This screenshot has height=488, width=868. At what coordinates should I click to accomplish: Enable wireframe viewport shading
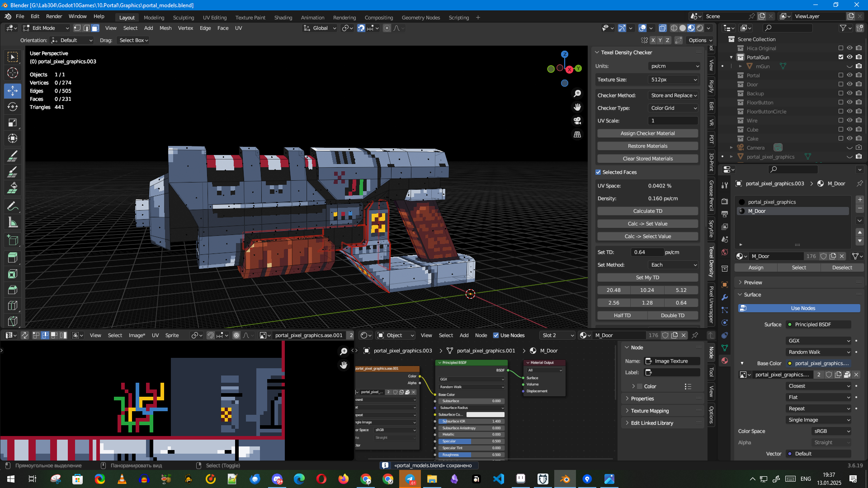674,28
